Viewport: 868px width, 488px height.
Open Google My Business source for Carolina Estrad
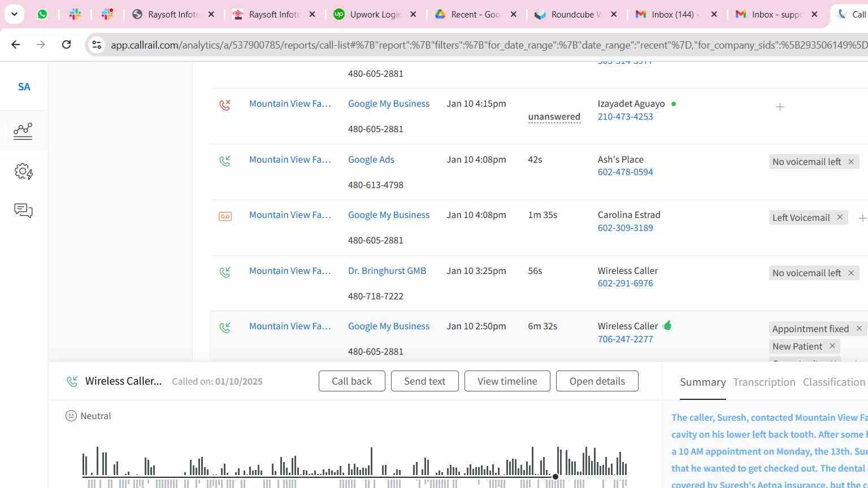point(389,215)
